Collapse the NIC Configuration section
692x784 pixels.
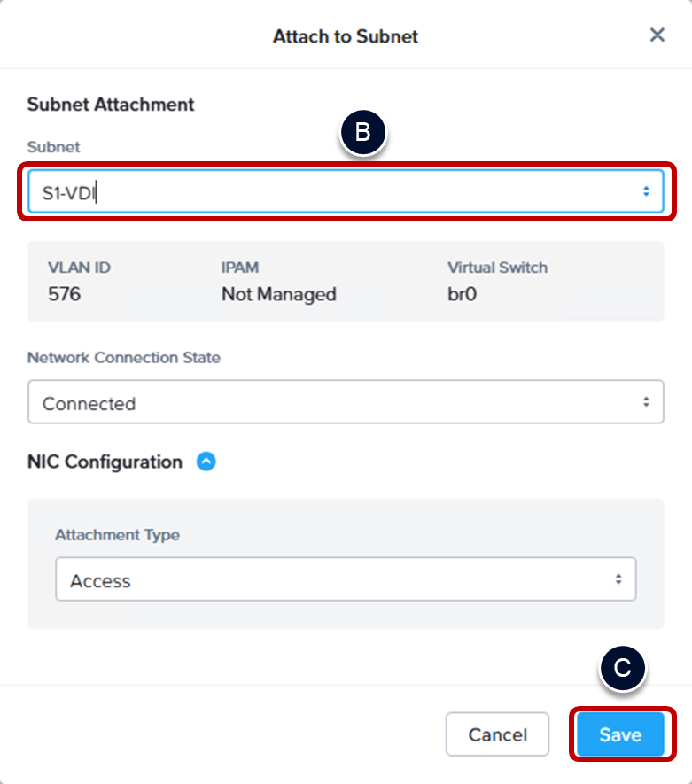tap(206, 462)
